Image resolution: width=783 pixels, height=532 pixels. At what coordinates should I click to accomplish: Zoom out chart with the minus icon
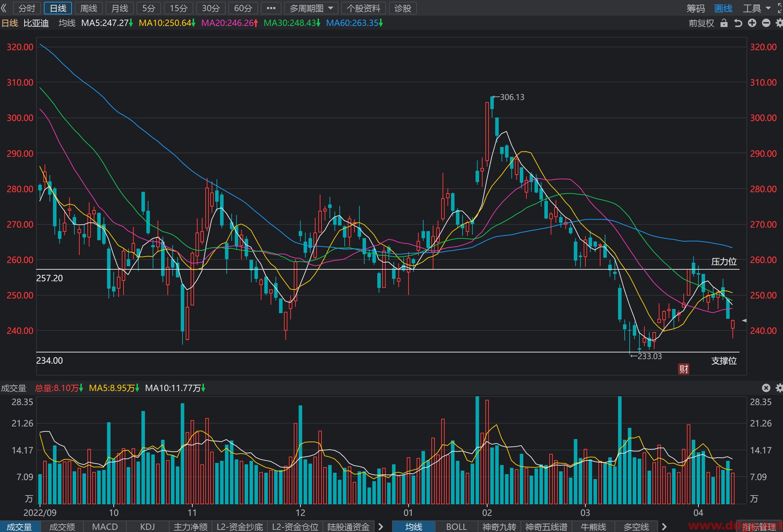click(766, 23)
